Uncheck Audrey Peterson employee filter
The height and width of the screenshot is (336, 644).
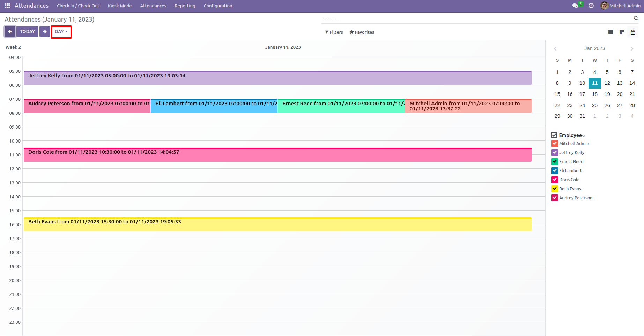555,198
